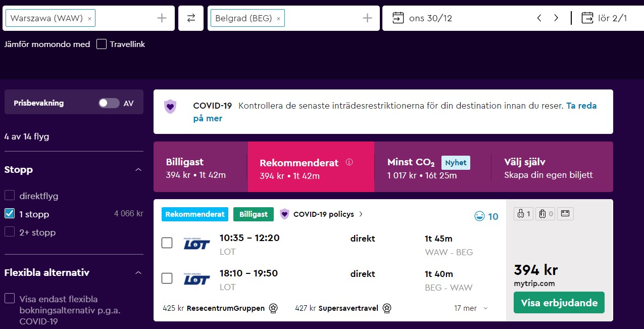644x329 pixels.
Task: Click the 4 066 kr price by 1 stopp
Action: tap(129, 214)
